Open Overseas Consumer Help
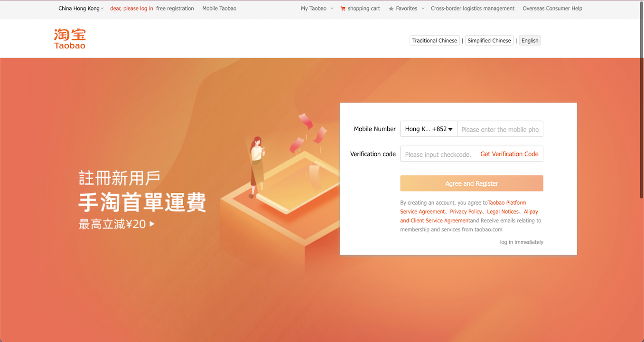Viewport: 644px width, 342px height. [x=552, y=9]
